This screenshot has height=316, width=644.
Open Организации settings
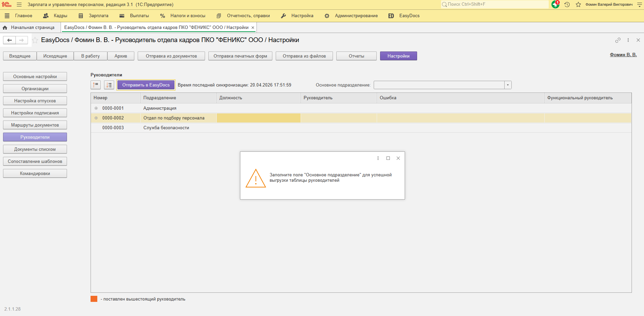pyautogui.click(x=35, y=89)
